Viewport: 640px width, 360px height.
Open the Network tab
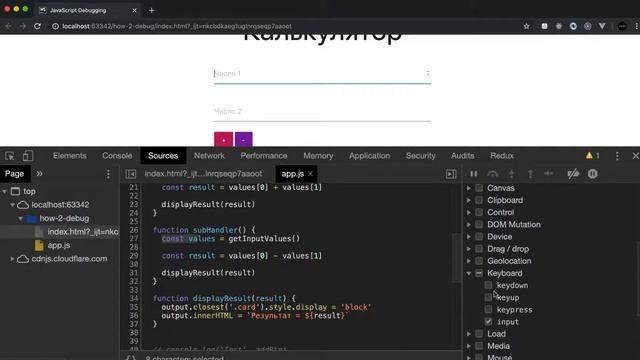(209, 156)
